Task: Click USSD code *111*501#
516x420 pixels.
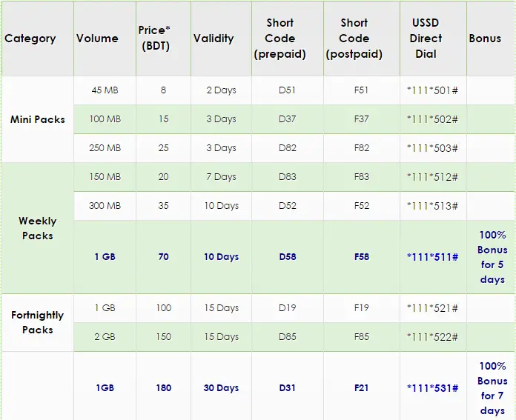Action: tap(432, 90)
